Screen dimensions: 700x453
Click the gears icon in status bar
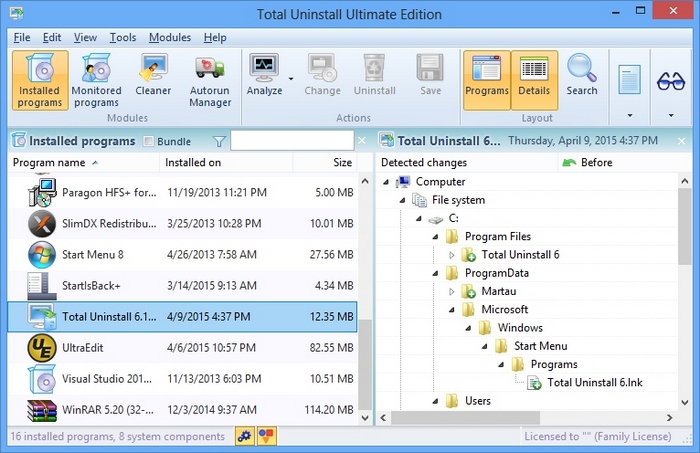(244, 436)
